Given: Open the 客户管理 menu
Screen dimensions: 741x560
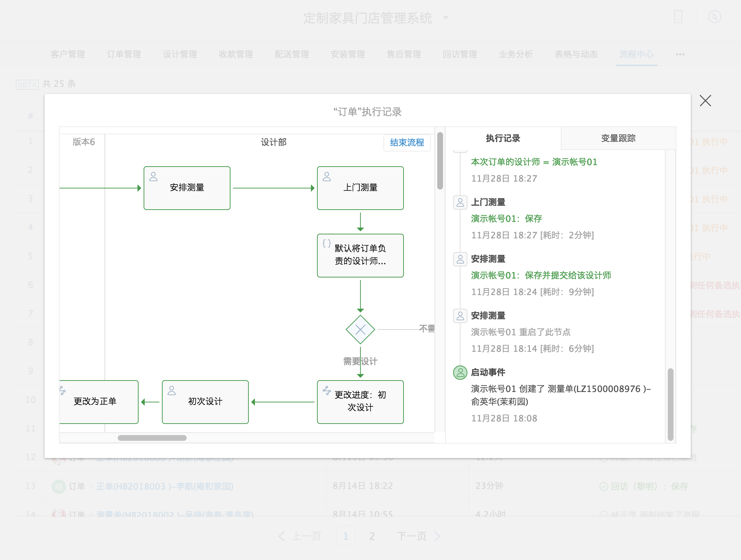Looking at the screenshot, I should [68, 54].
